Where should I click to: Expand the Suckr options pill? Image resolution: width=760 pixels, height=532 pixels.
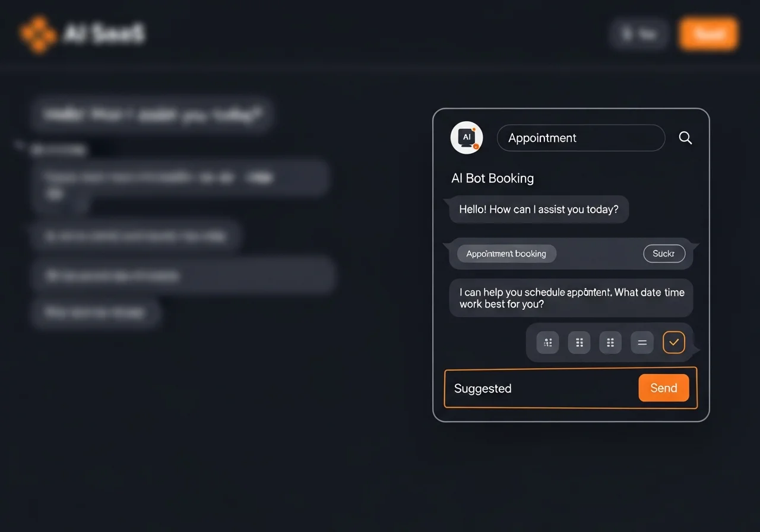coord(664,254)
